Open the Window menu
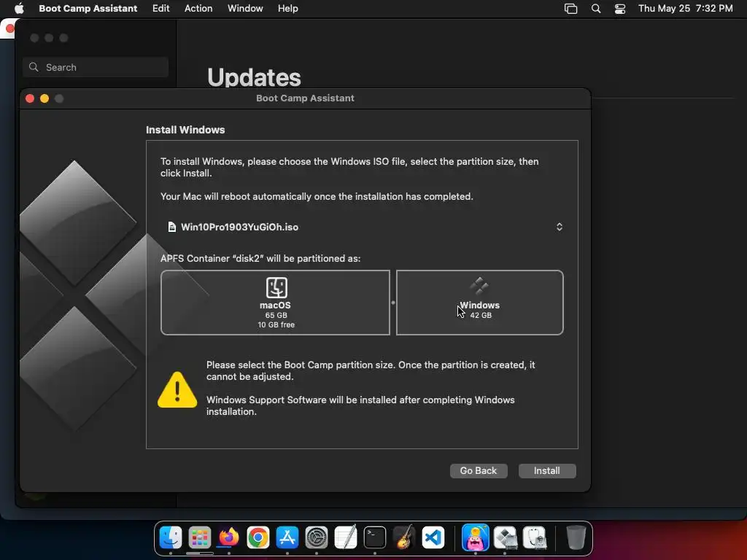This screenshot has width=747, height=560. coord(245,8)
